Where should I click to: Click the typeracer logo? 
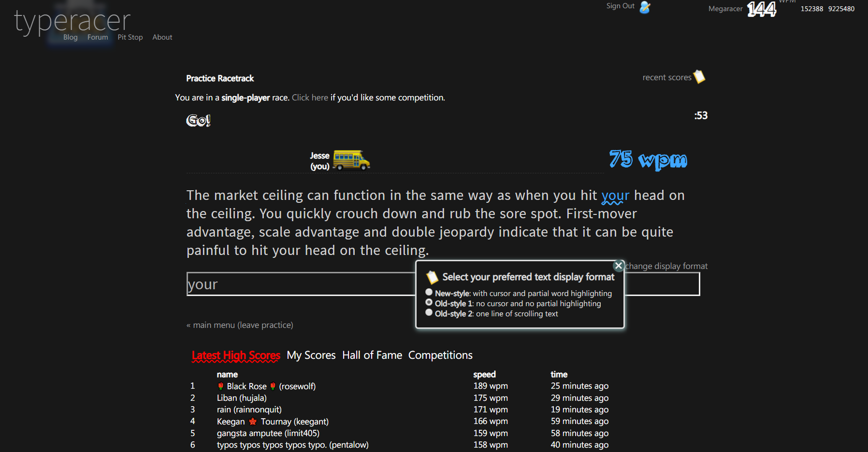click(x=72, y=20)
